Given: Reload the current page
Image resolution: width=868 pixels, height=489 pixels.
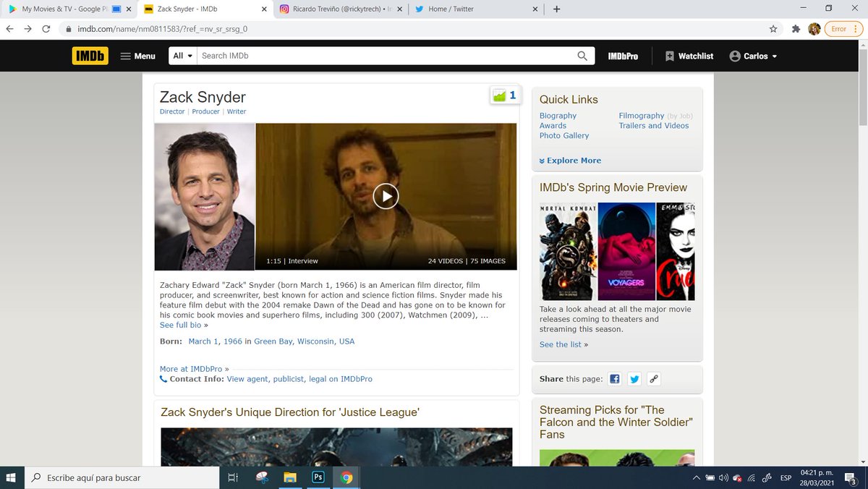Looking at the screenshot, I should point(47,29).
